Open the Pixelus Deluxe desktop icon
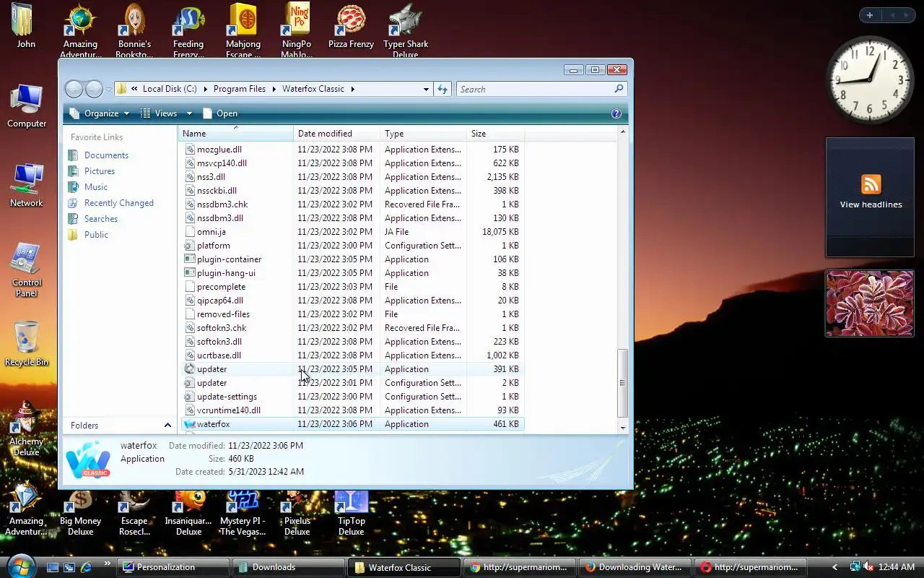The image size is (924, 578). pyautogui.click(x=297, y=513)
